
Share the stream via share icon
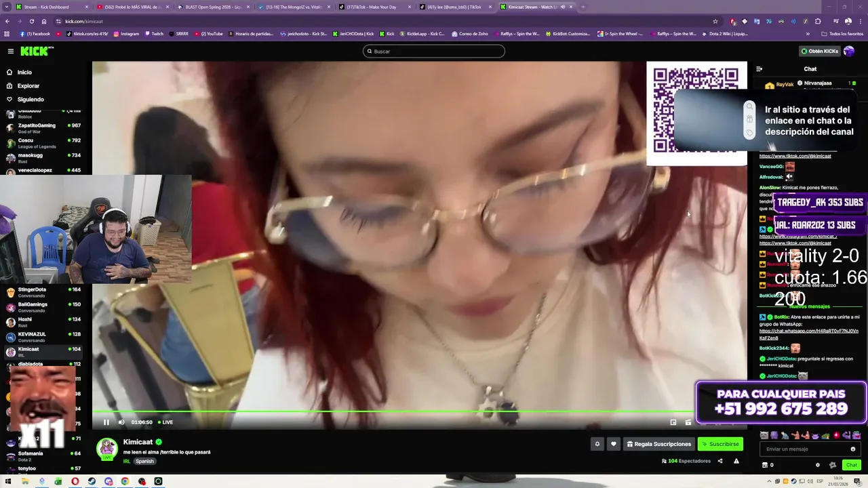720,461
